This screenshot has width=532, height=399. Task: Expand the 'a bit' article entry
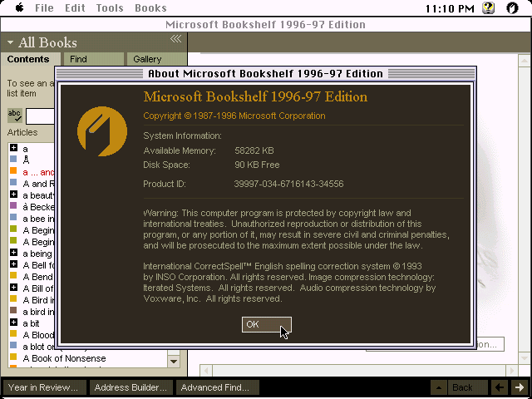pos(14,323)
